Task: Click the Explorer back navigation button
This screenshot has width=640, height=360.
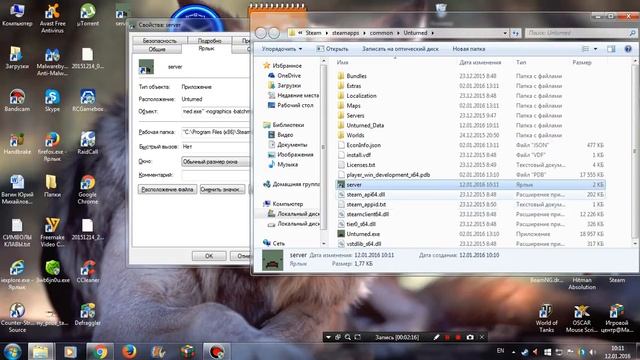Action: 261,33
